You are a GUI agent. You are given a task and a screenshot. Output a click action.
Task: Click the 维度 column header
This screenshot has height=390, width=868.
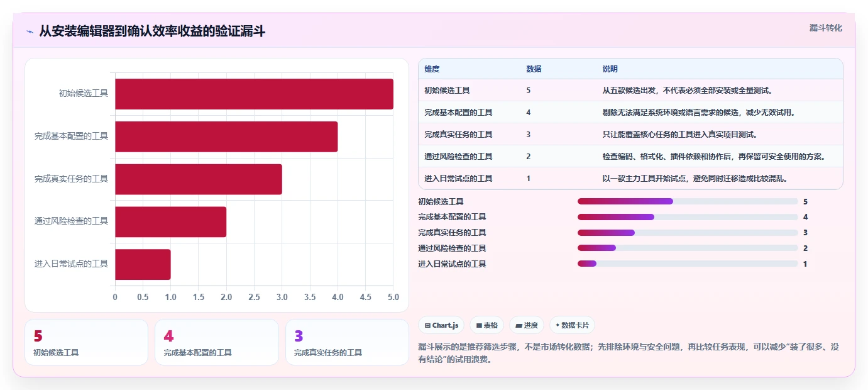pyautogui.click(x=432, y=69)
